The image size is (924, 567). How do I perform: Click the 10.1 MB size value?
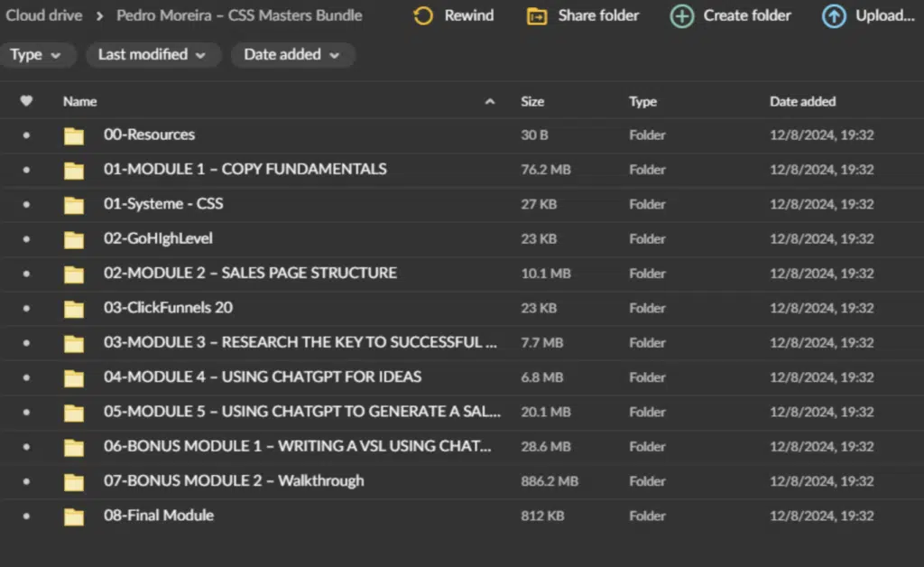tap(546, 274)
